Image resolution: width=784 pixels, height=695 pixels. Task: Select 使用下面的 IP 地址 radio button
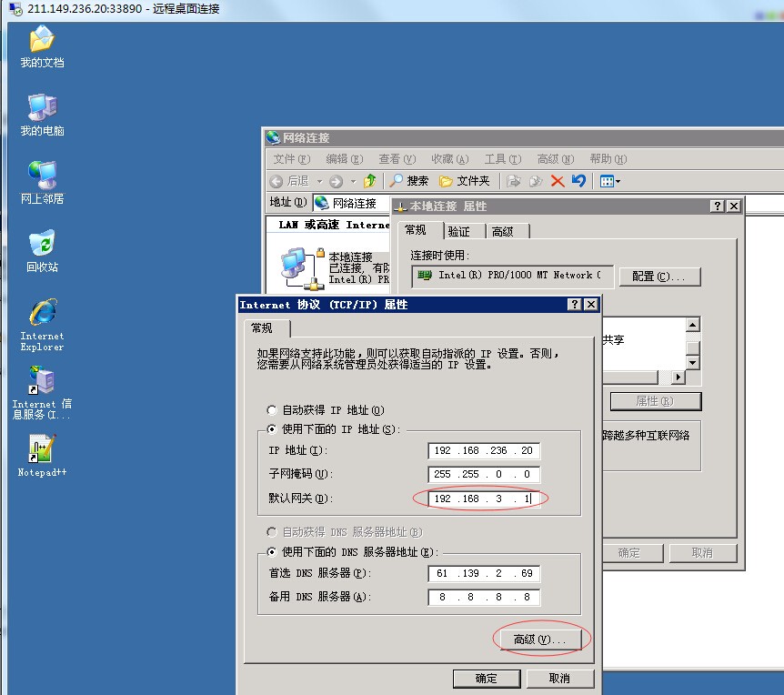pyautogui.click(x=272, y=429)
